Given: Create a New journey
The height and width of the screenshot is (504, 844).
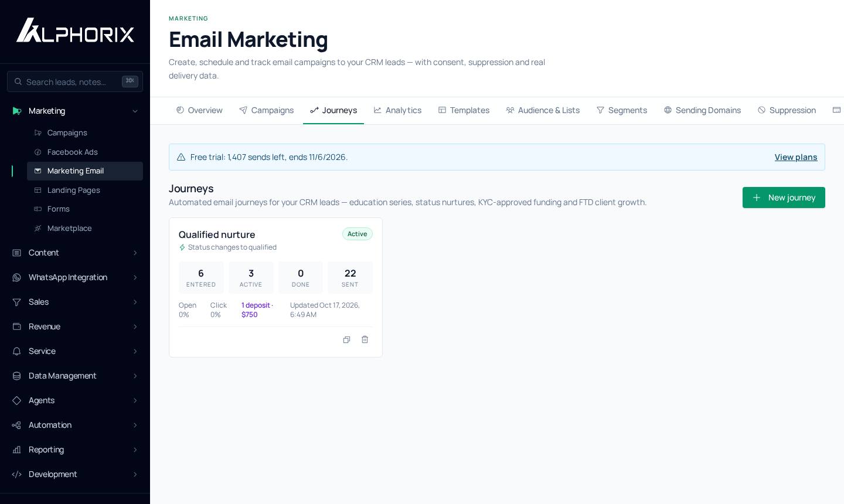Looking at the screenshot, I should point(784,197).
